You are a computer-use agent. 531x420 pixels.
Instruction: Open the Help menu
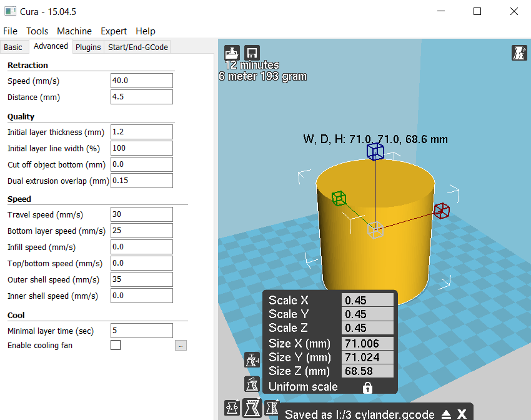(146, 31)
